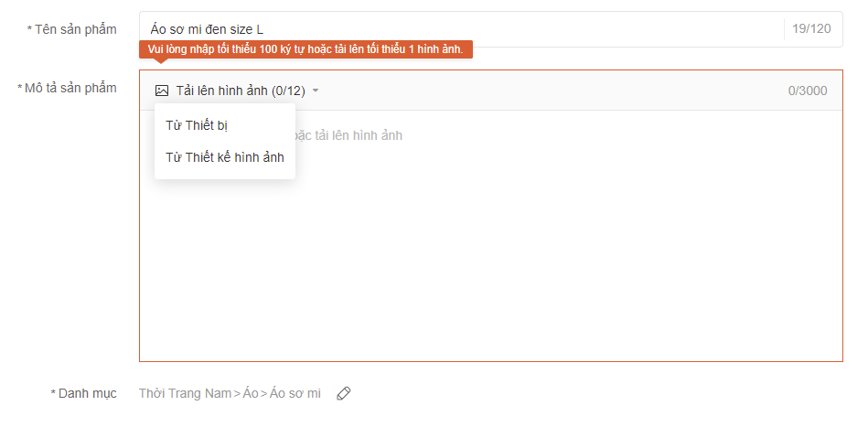The image size is (868, 427).
Task: Click inside the product description text area
Action: 549,256
